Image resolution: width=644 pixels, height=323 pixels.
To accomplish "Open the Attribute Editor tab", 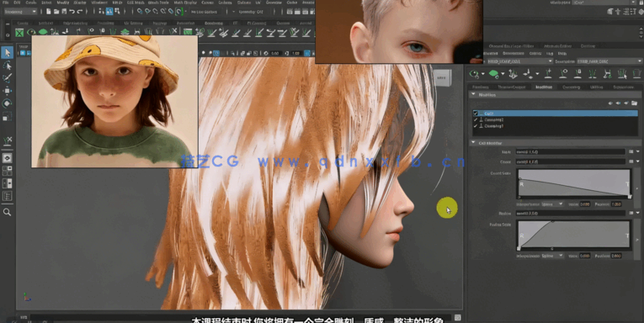I will (557, 46).
